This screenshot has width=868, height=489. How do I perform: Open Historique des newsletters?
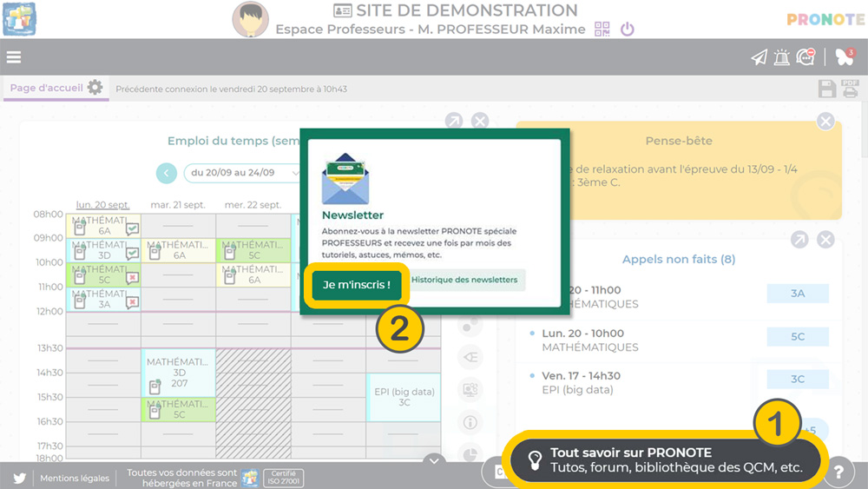coord(464,280)
